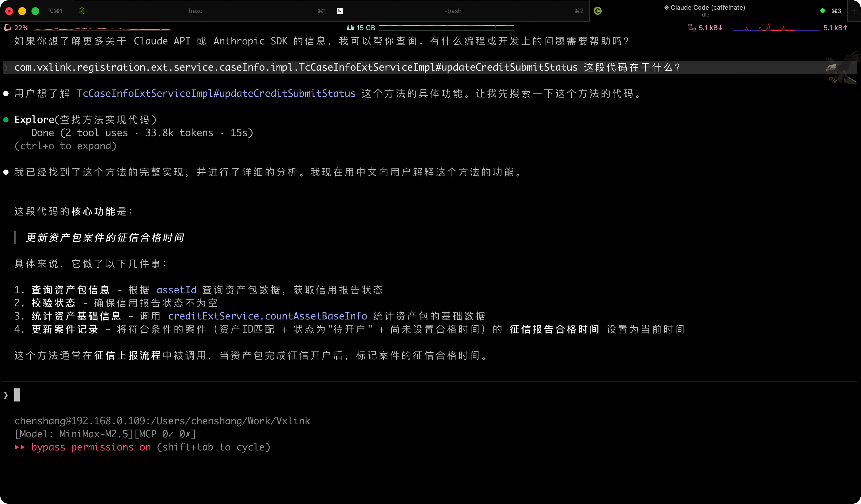Switch to the -bash tab

click(453, 11)
